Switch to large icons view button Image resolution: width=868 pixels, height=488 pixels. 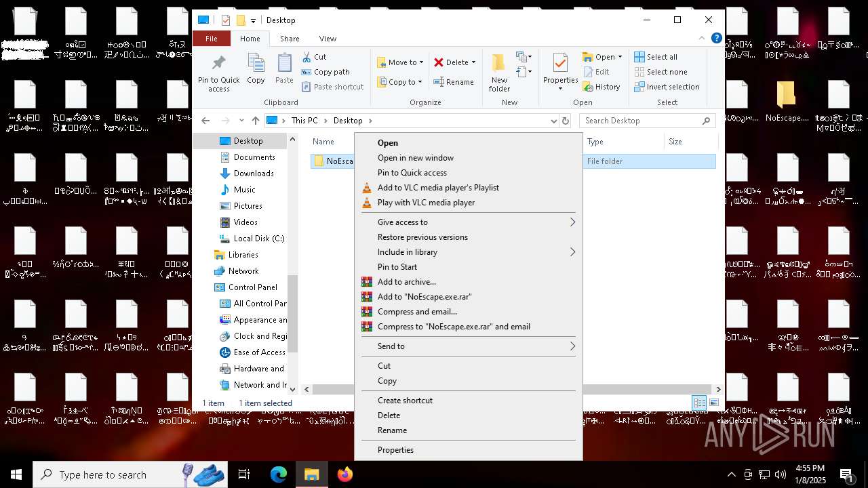click(714, 403)
